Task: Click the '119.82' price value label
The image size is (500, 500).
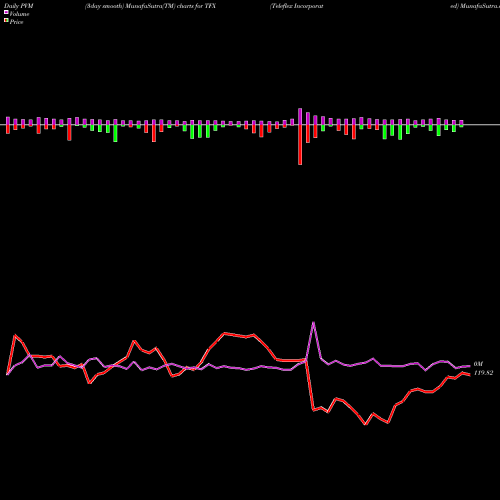Action: pyautogui.click(x=483, y=373)
